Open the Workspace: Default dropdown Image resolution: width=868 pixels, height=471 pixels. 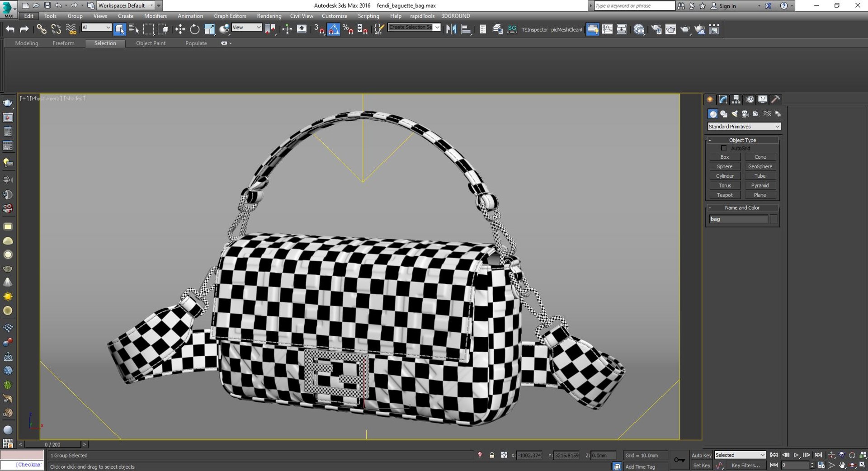(126, 5)
